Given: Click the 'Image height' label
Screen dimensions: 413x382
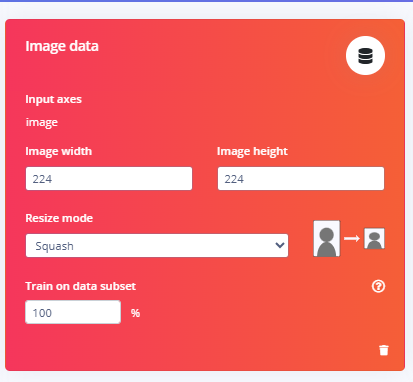Looking at the screenshot, I should [252, 151].
